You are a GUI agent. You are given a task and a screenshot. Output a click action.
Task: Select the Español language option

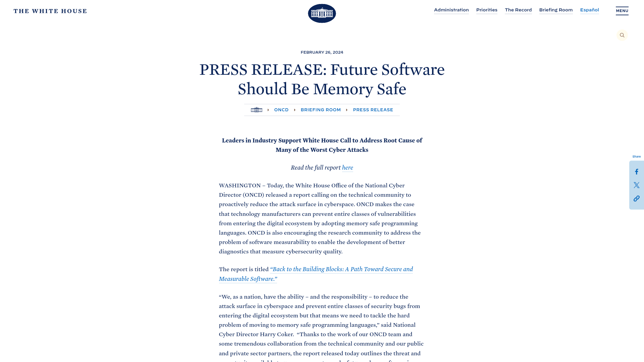pyautogui.click(x=590, y=10)
